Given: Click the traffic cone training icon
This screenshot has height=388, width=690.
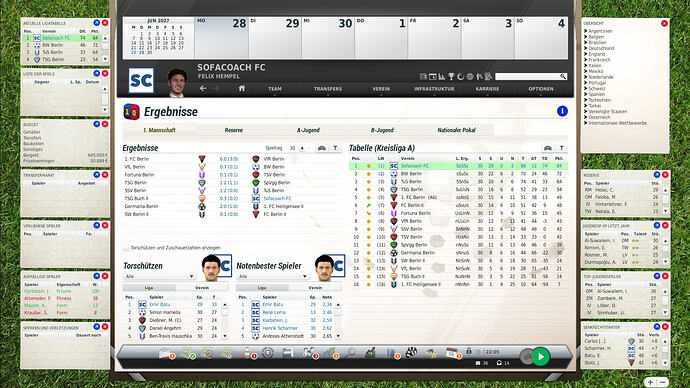Looking at the screenshot, I should click(248, 353).
